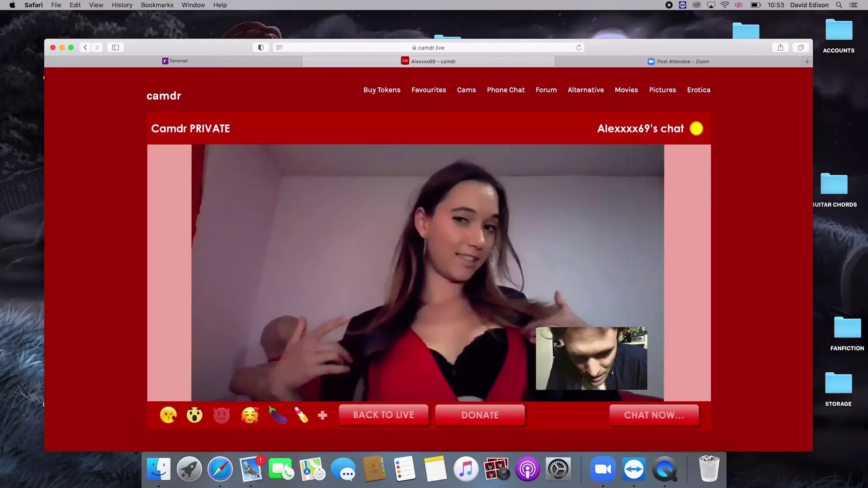Open the Movies nav link

(626, 90)
